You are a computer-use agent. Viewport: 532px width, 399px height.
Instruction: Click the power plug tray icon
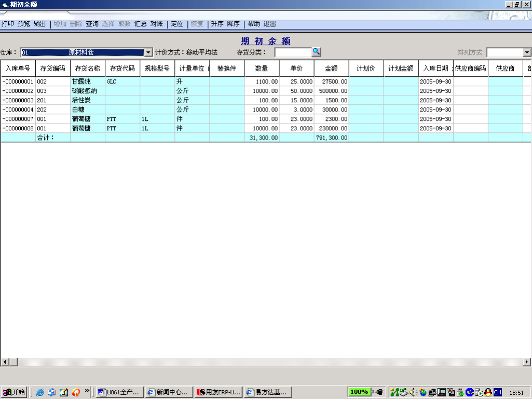click(x=379, y=392)
